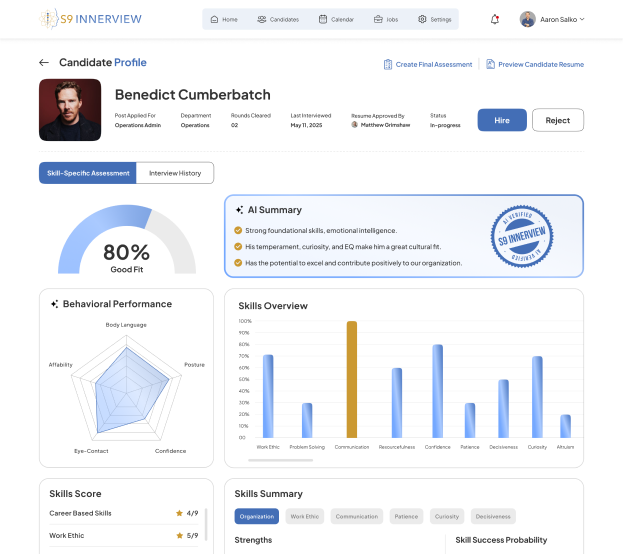Click the Create Final Assessment document icon
The width and height of the screenshot is (623, 554).
click(x=388, y=64)
